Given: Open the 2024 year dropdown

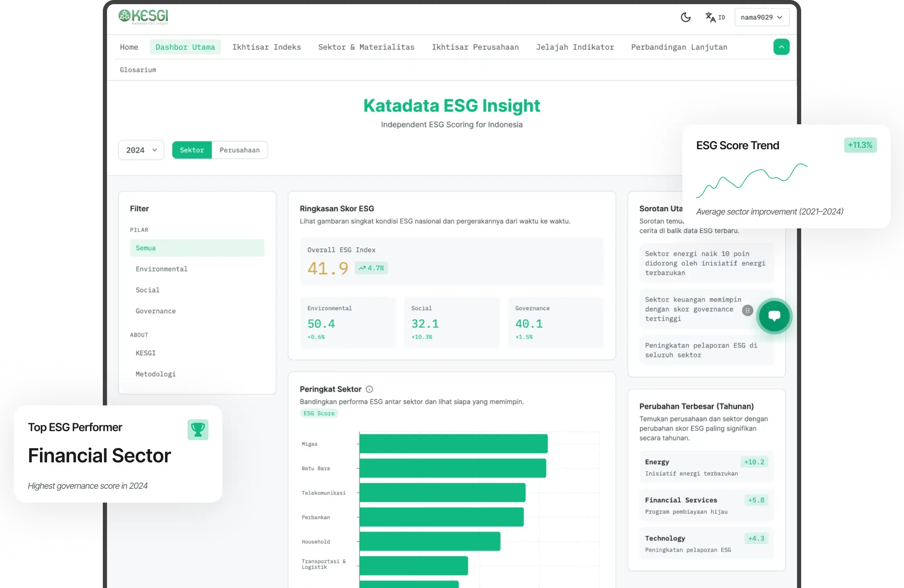Looking at the screenshot, I should click(x=141, y=150).
